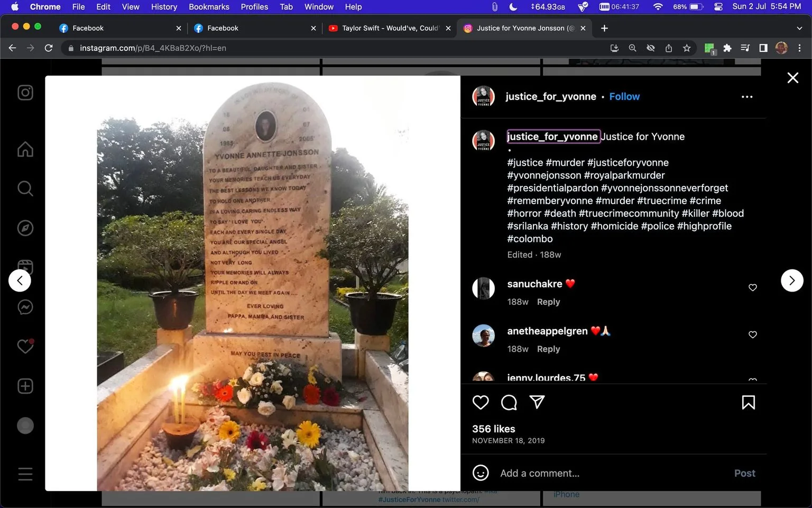Click the Create new post plus icon
The width and height of the screenshot is (812, 508).
pos(25,386)
